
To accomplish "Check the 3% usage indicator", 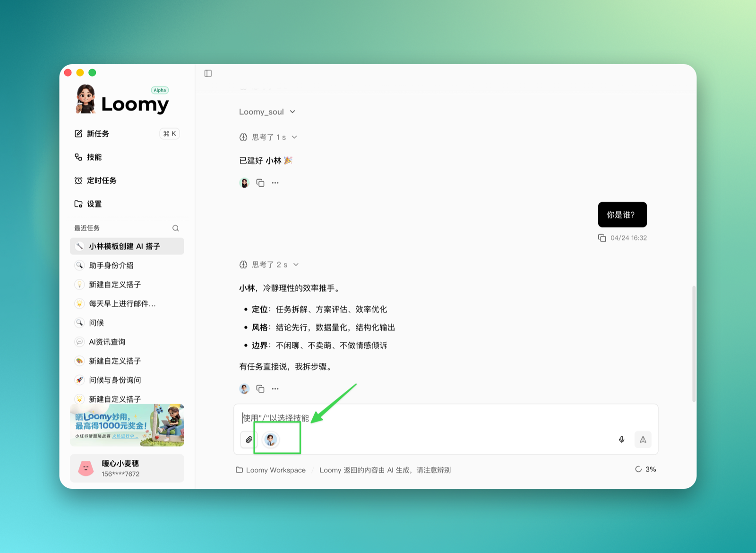I will tap(645, 469).
